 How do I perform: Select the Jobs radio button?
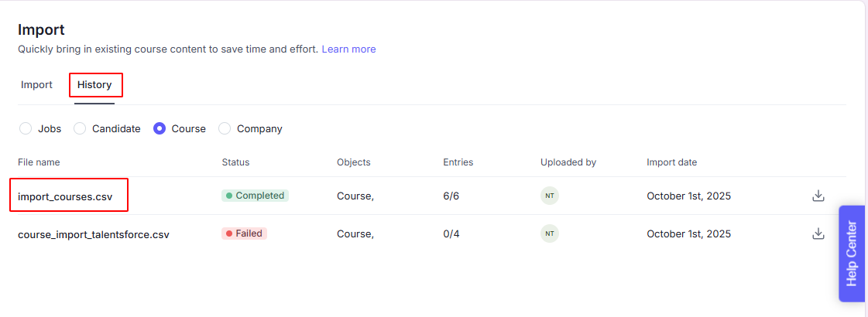(x=26, y=129)
